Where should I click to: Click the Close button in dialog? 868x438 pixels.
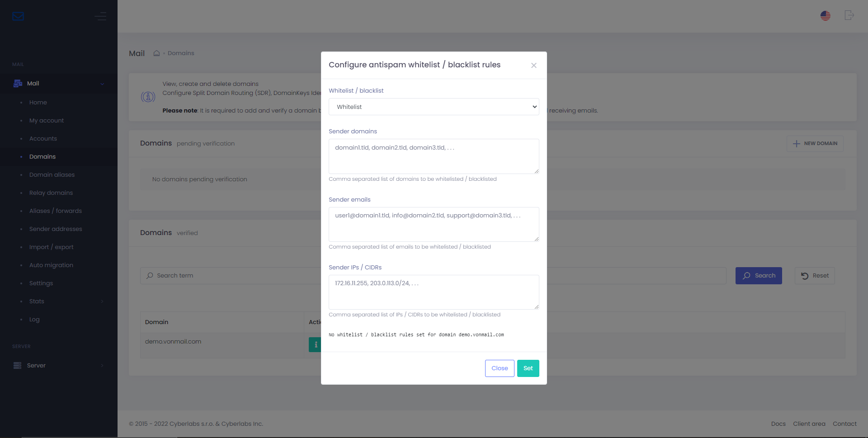tap(499, 368)
